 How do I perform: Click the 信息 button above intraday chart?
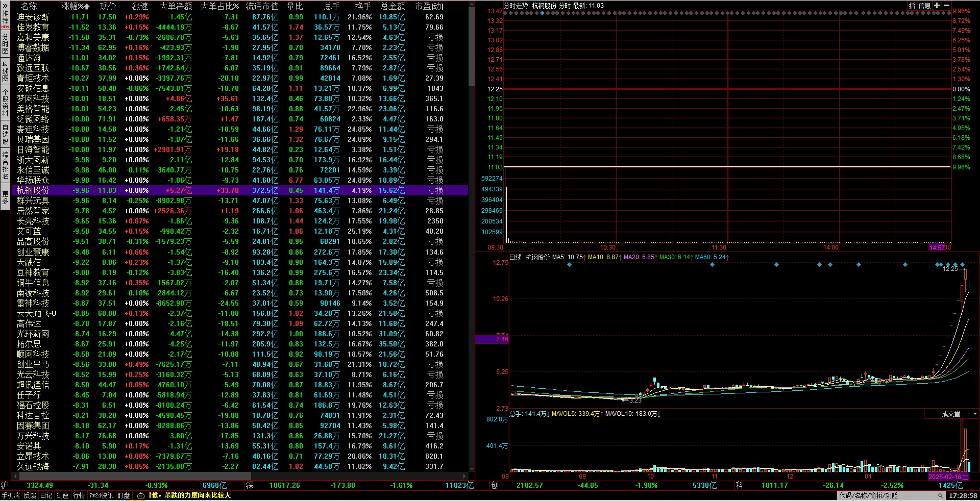click(924, 6)
